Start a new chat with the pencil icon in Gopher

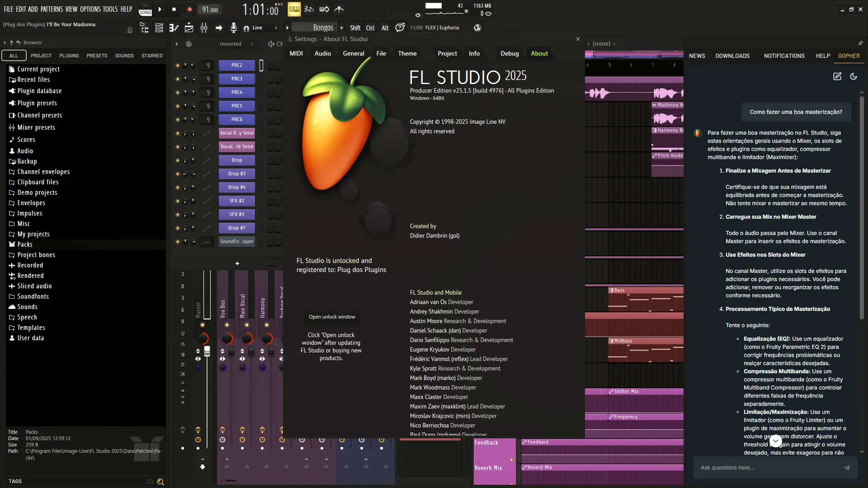point(836,76)
